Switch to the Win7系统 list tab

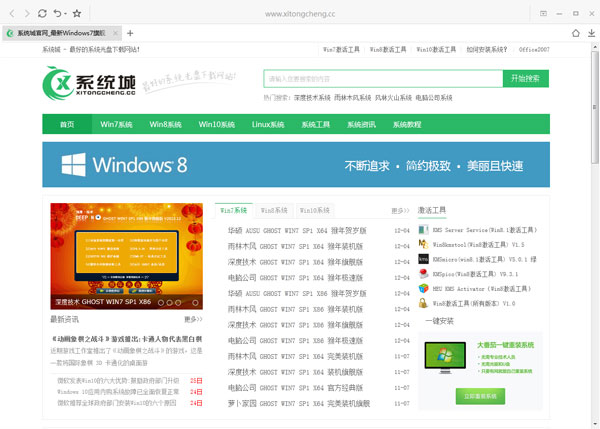[233, 210]
